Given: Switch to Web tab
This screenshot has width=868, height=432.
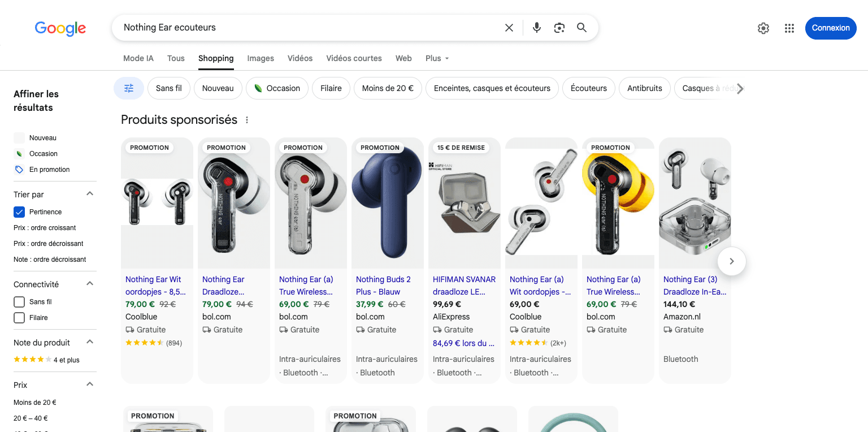Looking at the screenshot, I should [x=403, y=58].
